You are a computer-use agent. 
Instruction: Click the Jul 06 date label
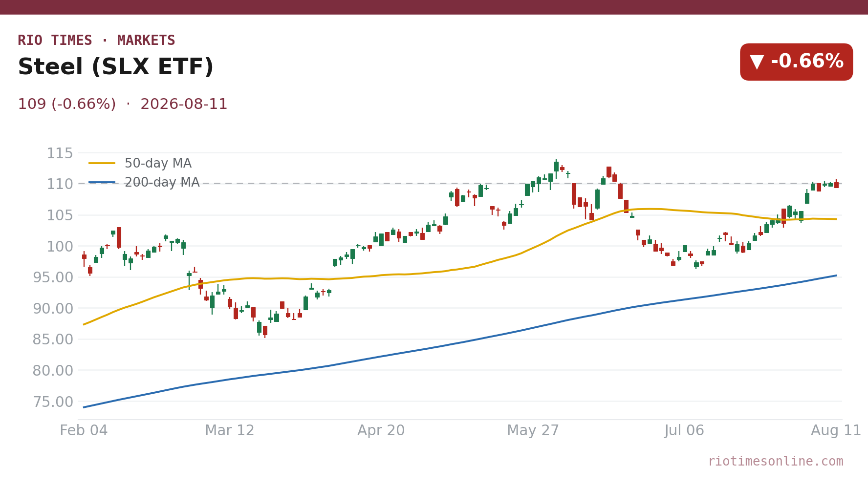684,431
